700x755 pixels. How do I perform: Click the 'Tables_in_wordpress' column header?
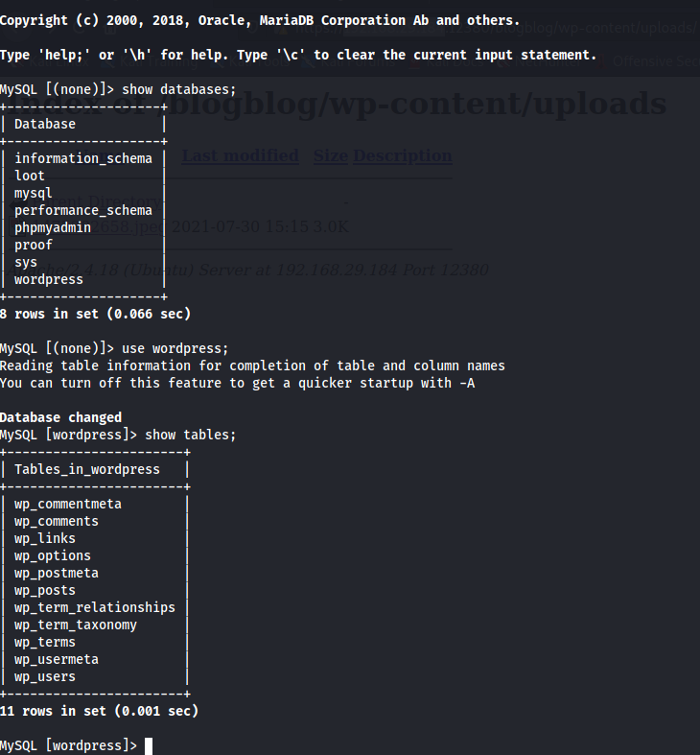[x=87, y=469]
